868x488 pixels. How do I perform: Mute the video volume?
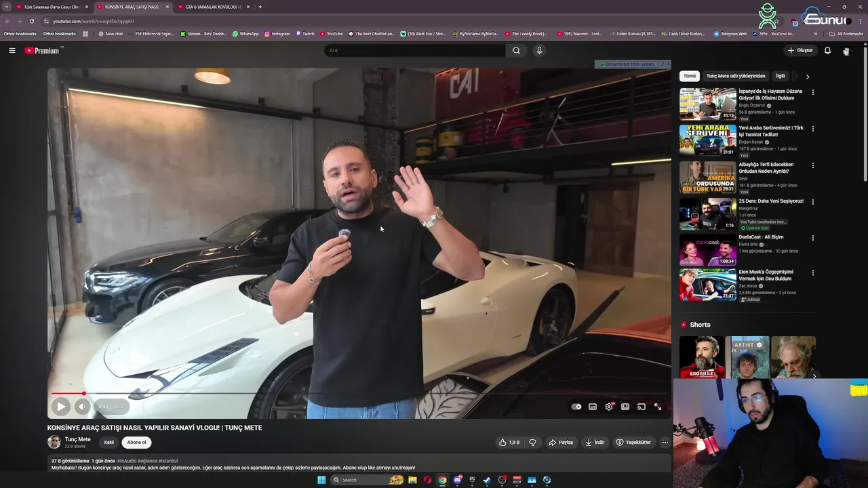(82, 407)
